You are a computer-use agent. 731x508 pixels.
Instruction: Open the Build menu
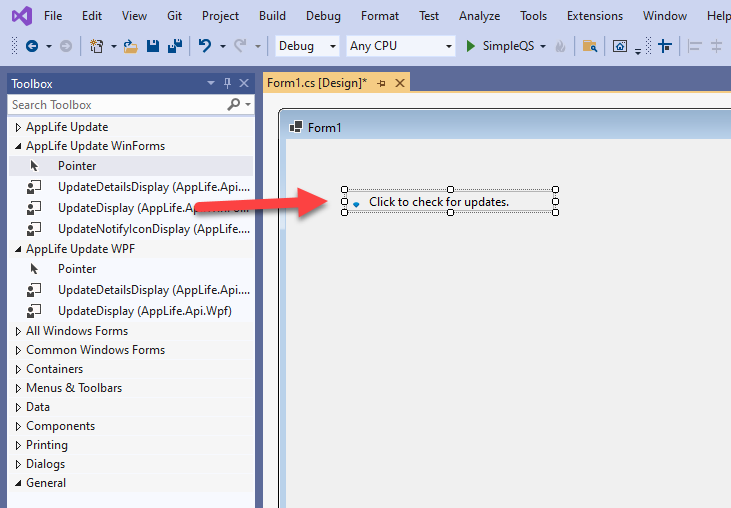pyautogui.click(x=272, y=16)
